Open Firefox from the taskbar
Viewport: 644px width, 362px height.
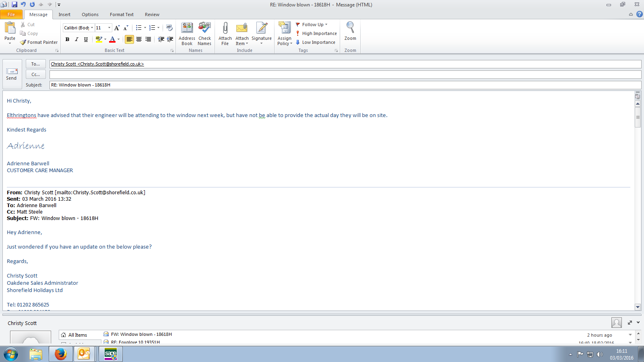click(x=60, y=354)
